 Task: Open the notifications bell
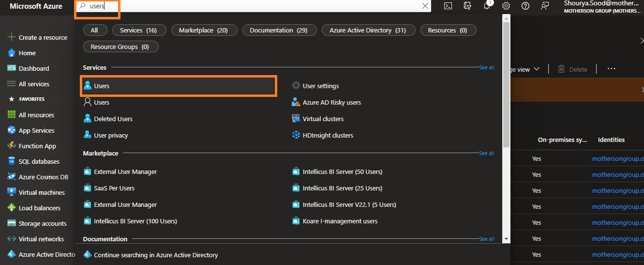point(487,6)
